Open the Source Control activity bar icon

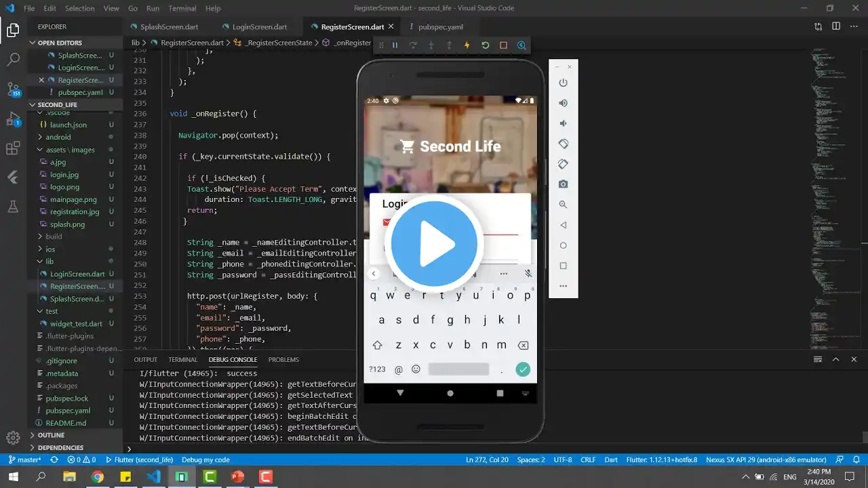[13, 89]
